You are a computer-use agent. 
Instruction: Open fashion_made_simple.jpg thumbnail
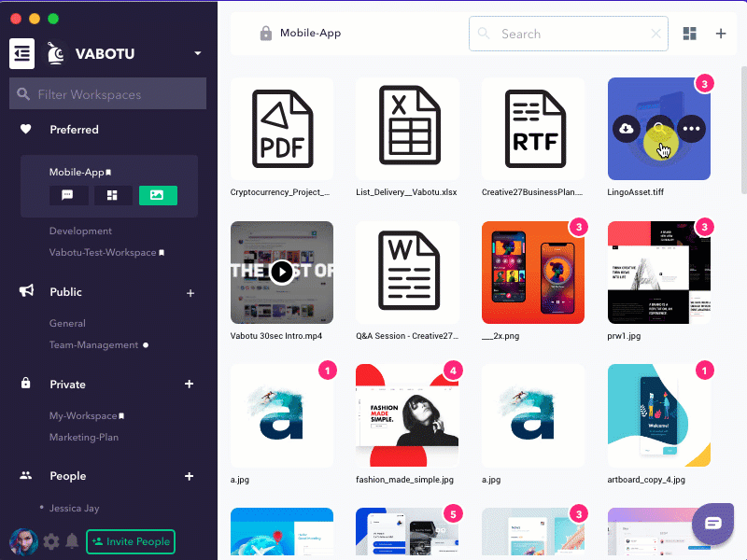coord(407,415)
